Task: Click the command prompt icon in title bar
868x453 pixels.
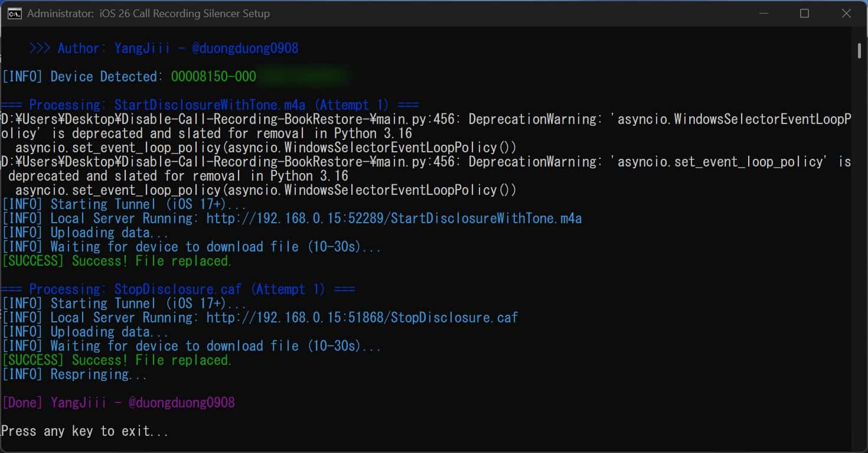Action: 15,13
